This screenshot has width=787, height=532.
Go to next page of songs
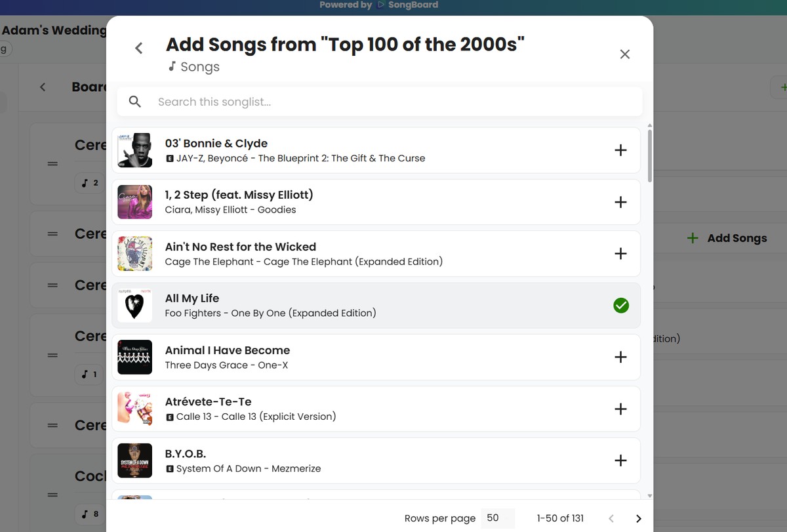pyautogui.click(x=639, y=518)
